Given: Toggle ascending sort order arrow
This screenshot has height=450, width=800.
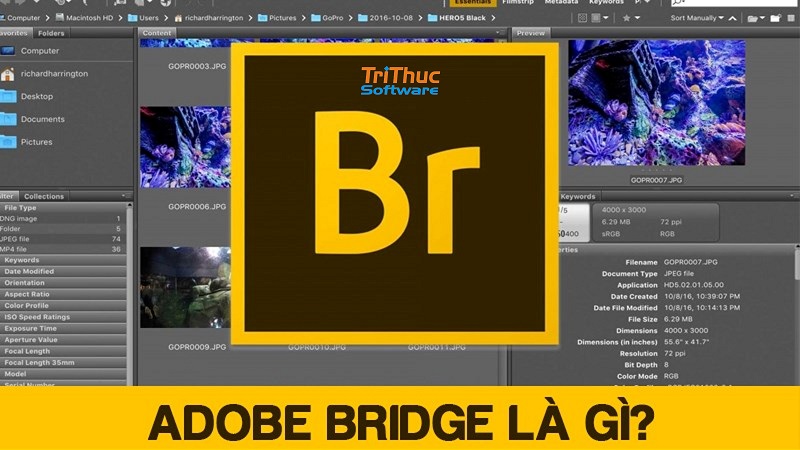Looking at the screenshot, I should pyautogui.click(x=733, y=18).
